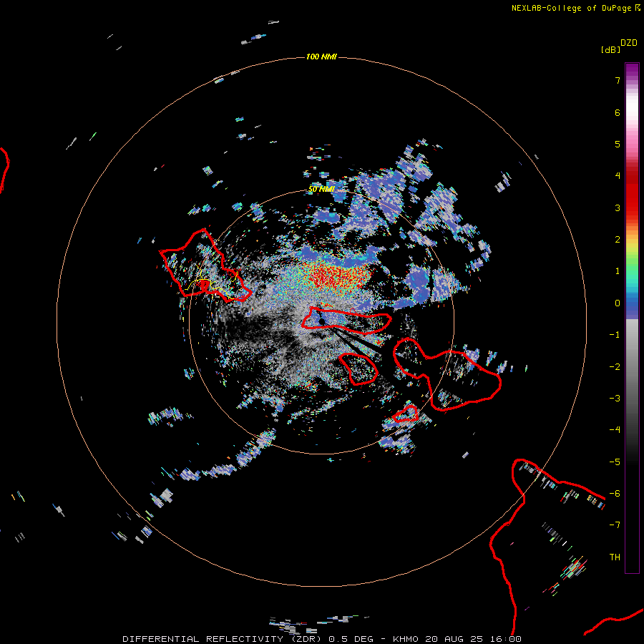The height and width of the screenshot is (644, 644).
Task: Click the 0 dB scale value
Action: (x=618, y=303)
